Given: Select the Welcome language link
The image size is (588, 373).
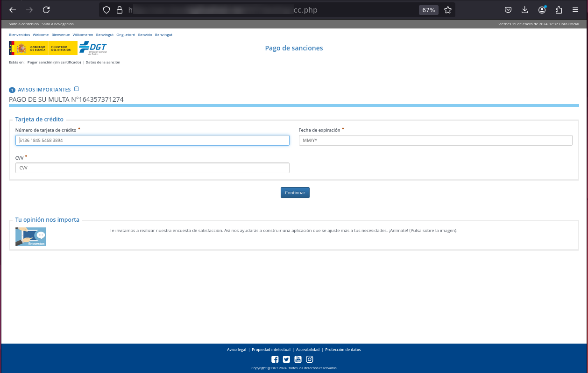Looking at the screenshot, I should coord(41,35).
